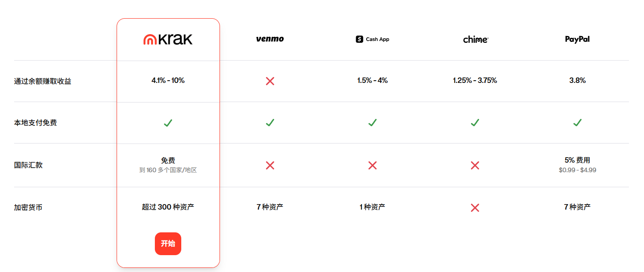Viewport: 644px width, 272px height.
Task: Click Krak's 4.1% - 10% rate text
Action: tap(168, 81)
